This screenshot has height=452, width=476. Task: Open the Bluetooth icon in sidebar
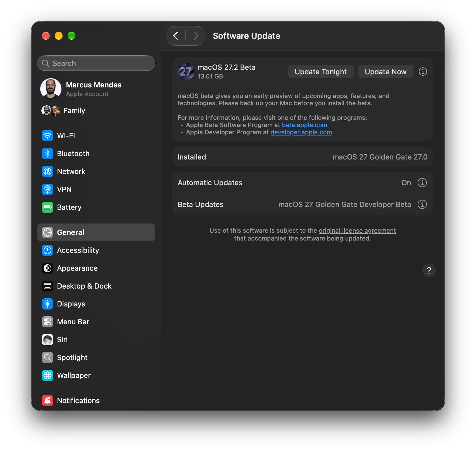[47, 154]
